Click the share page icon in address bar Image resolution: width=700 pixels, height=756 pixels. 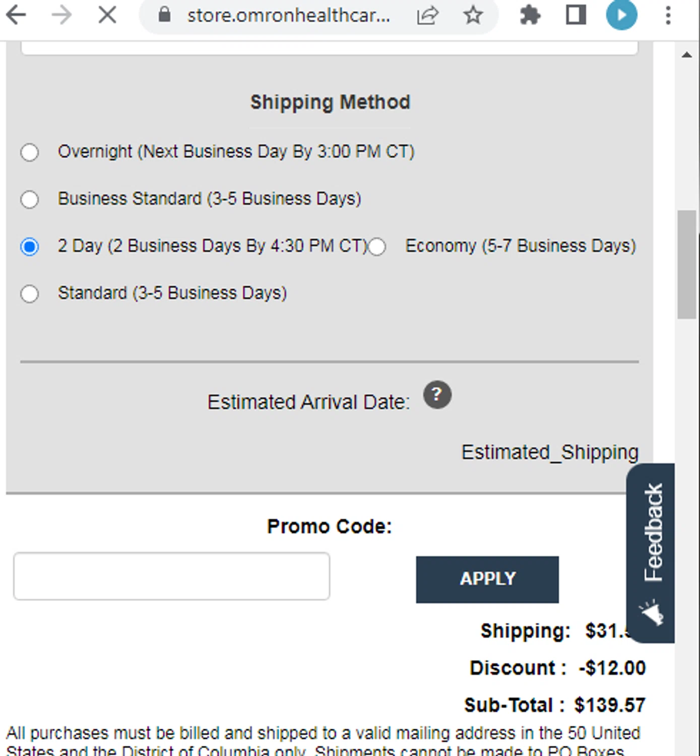pyautogui.click(x=427, y=15)
